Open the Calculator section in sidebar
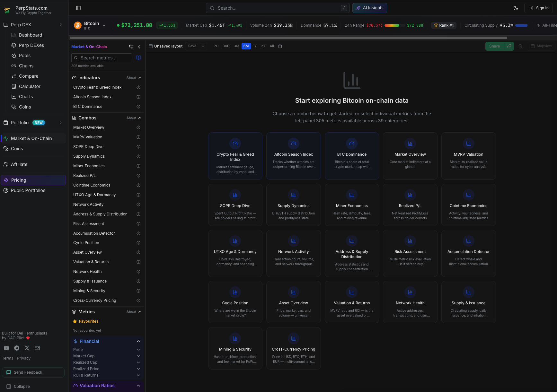This screenshot has height=392, width=557. [x=30, y=86]
